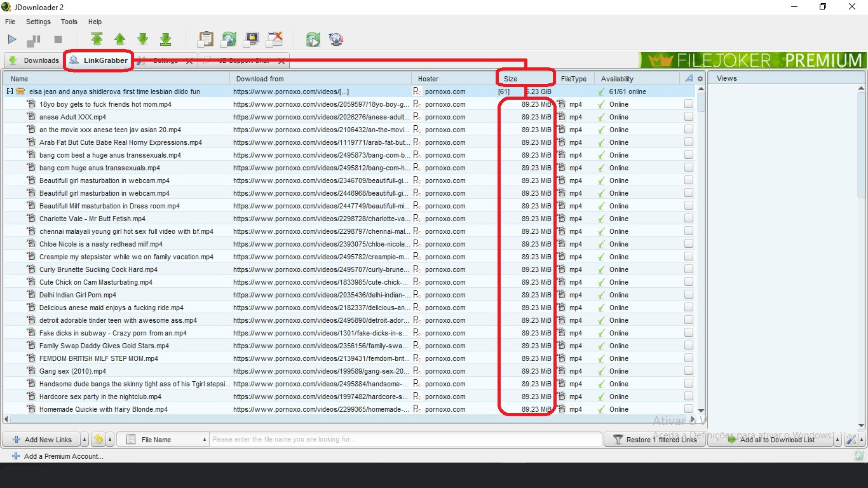
Task: Click the file name search input field
Action: point(405,439)
